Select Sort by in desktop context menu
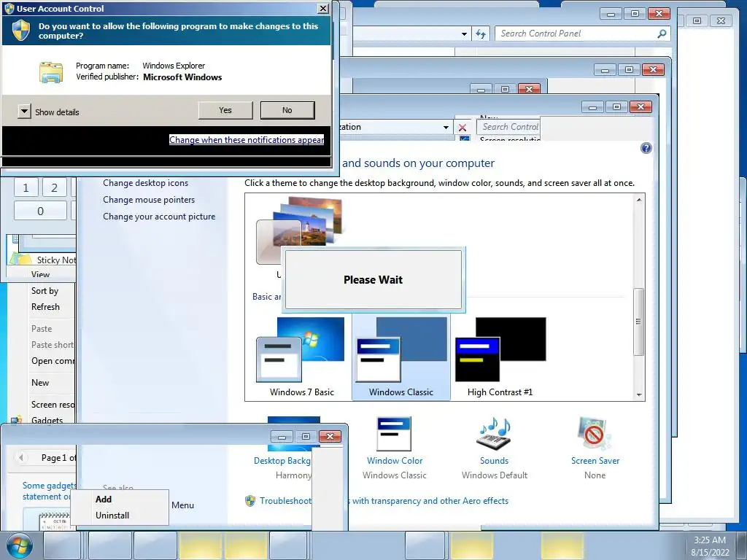This screenshot has width=747, height=560. click(x=44, y=290)
